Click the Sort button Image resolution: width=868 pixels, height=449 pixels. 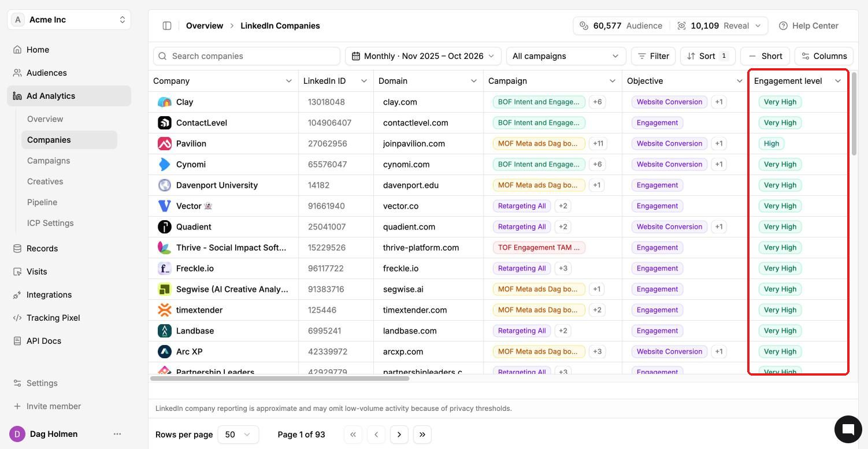708,56
